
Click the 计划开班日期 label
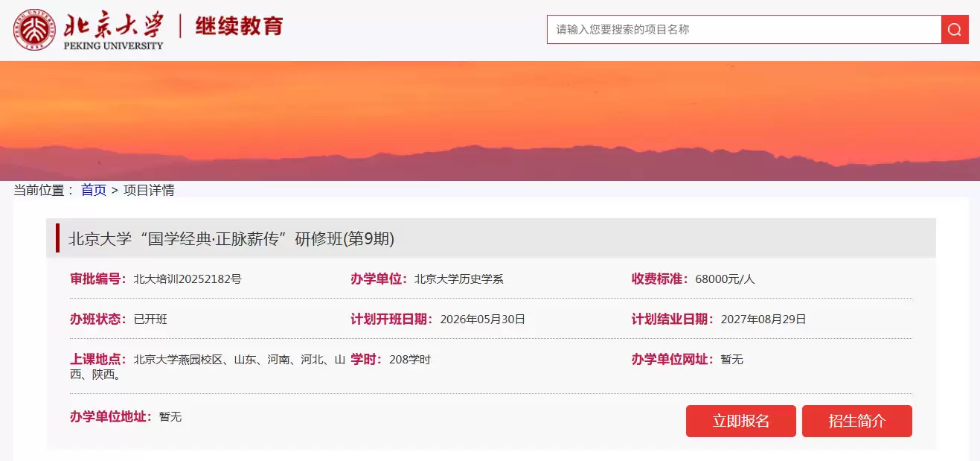click(x=392, y=319)
